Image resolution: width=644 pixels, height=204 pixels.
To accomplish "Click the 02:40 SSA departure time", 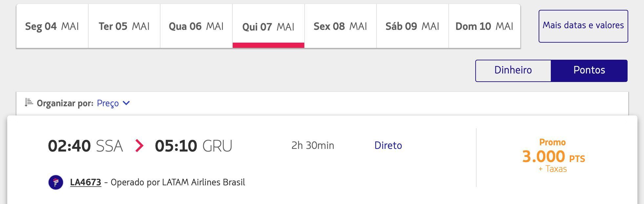I will point(85,146).
